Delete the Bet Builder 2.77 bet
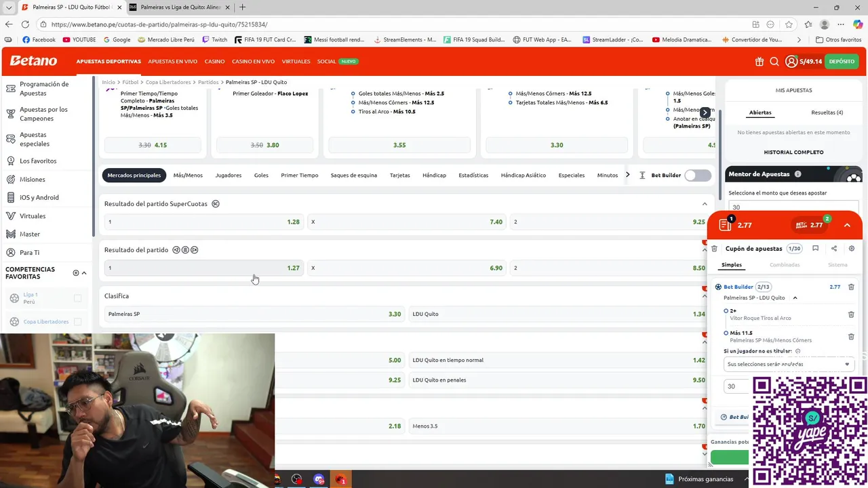 [851, 287]
